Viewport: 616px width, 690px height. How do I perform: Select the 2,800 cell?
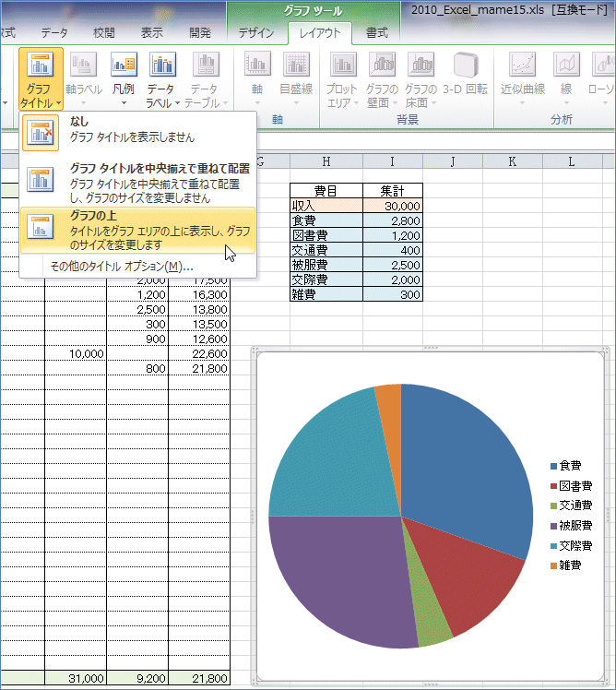[393, 220]
